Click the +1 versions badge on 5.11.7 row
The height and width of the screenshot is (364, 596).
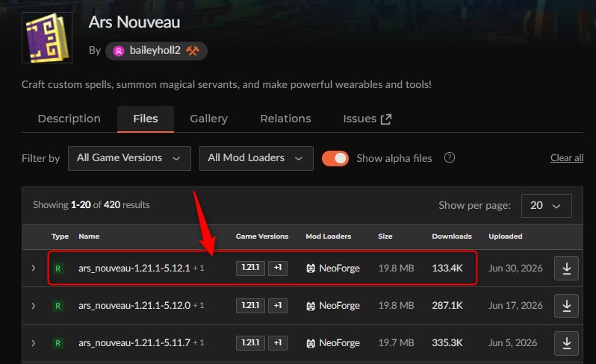point(278,343)
